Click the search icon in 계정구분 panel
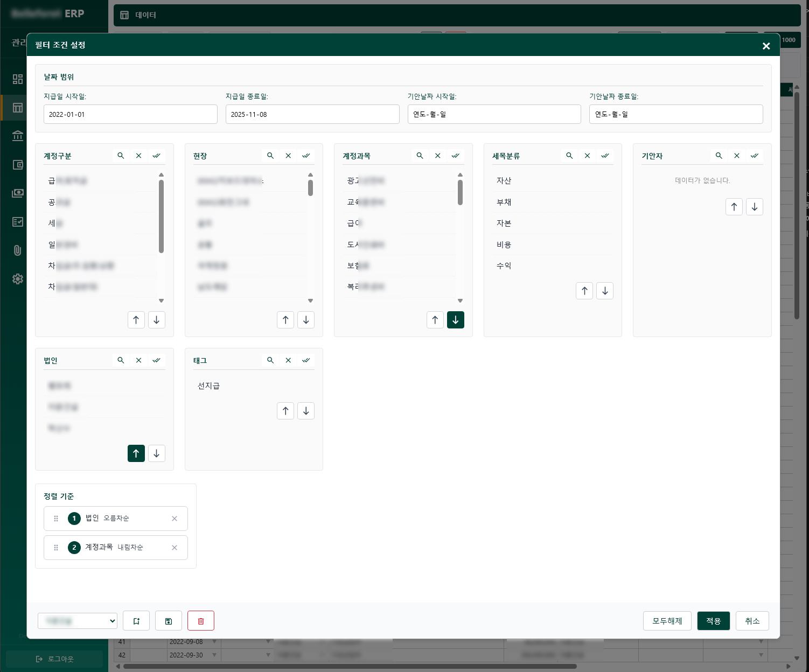 click(121, 156)
